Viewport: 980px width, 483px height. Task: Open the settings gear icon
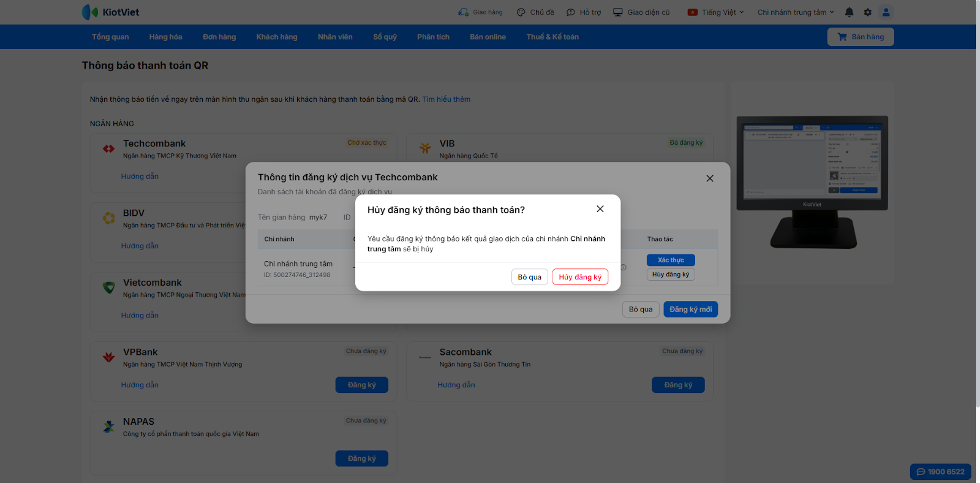tap(867, 12)
